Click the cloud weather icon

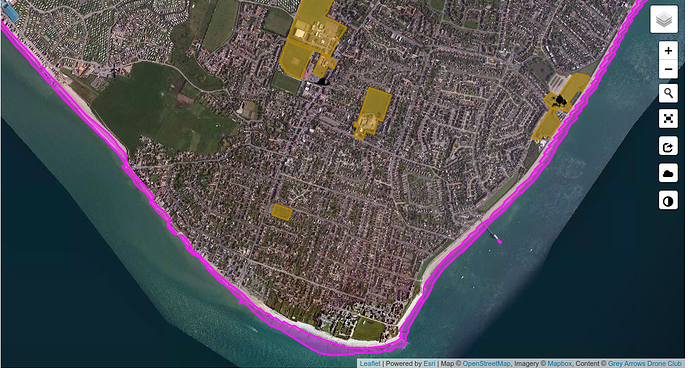[x=668, y=173]
